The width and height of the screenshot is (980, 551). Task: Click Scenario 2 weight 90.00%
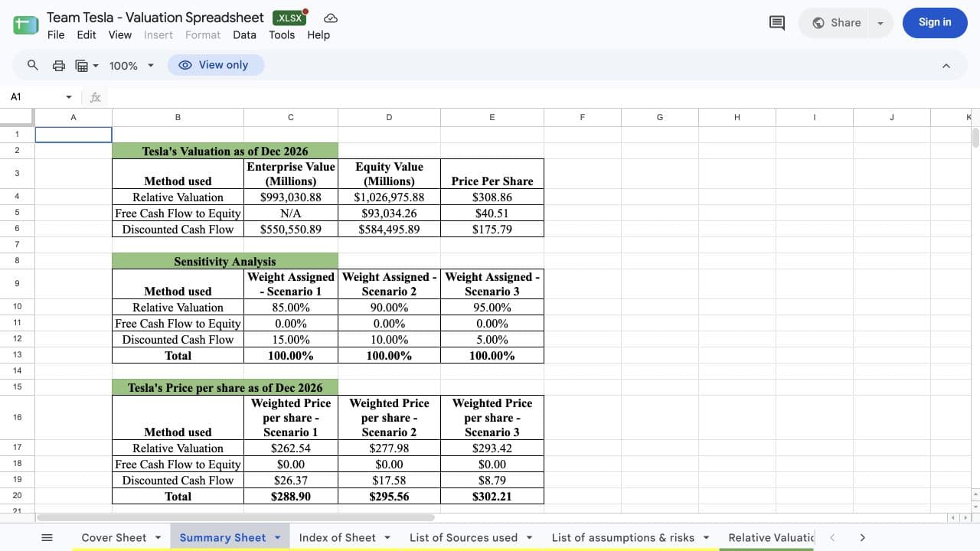389,308
